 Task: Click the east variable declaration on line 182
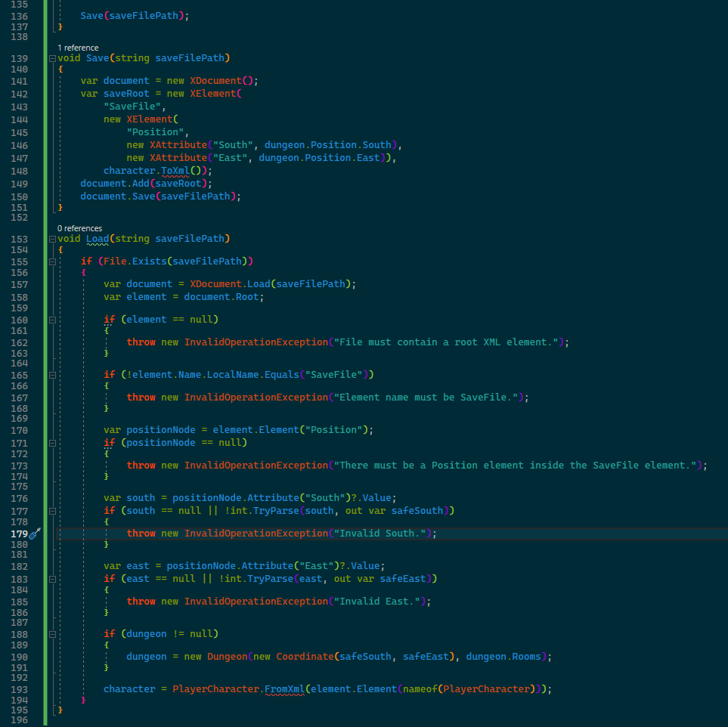pos(138,566)
